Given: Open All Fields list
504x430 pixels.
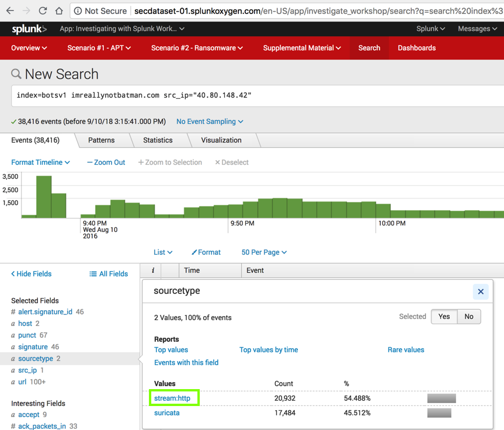Looking at the screenshot, I should (x=109, y=273).
